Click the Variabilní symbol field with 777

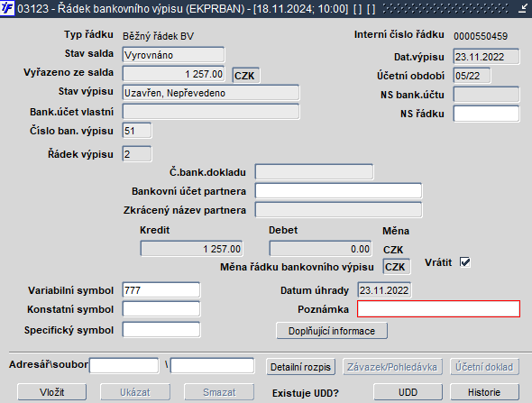[161, 290]
